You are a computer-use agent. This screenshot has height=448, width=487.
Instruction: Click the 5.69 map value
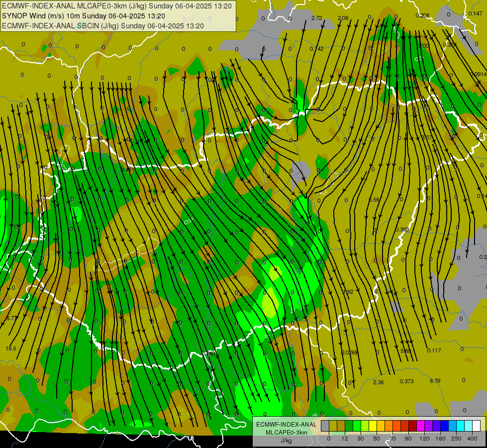click(x=405, y=351)
